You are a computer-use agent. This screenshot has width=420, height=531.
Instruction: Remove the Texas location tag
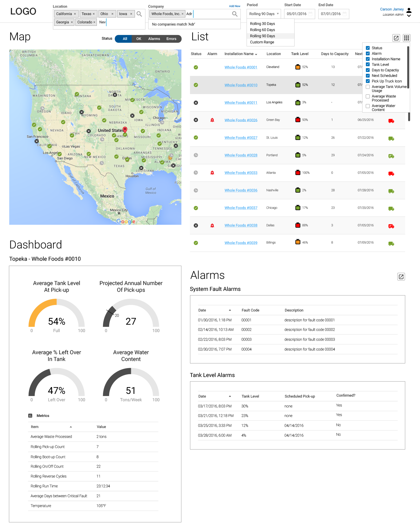point(94,14)
